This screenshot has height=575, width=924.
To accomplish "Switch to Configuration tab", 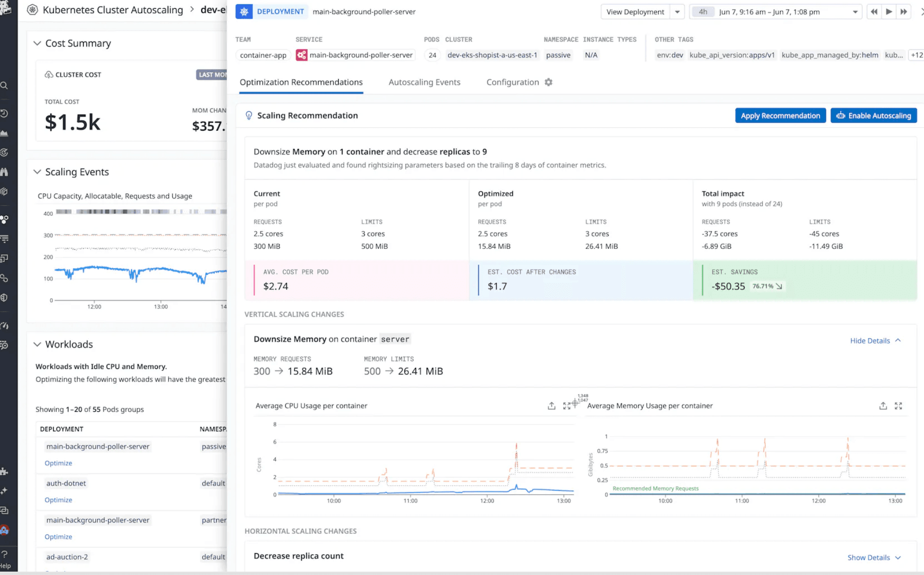I will (512, 82).
